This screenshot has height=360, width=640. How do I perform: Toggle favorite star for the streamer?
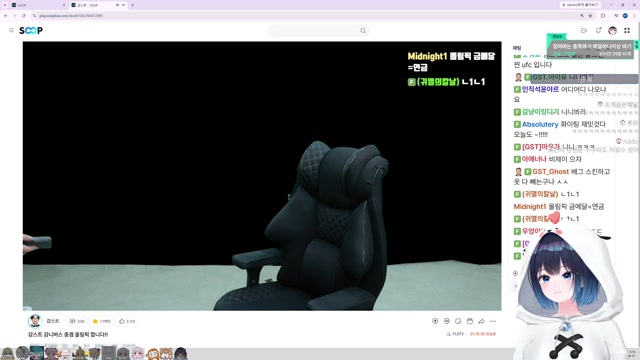(x=101, y=321)
